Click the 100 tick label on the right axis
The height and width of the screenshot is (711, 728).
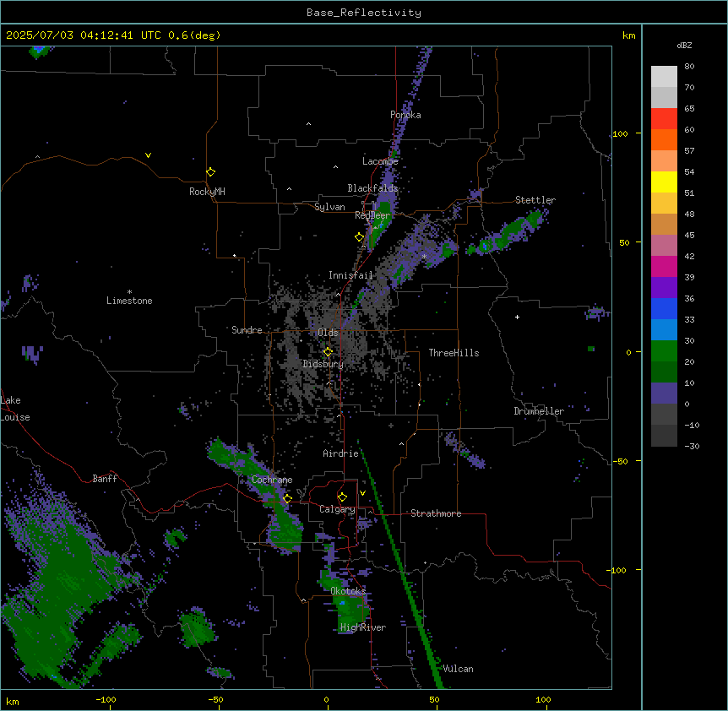pyautogui.click(x=620, y=133)
